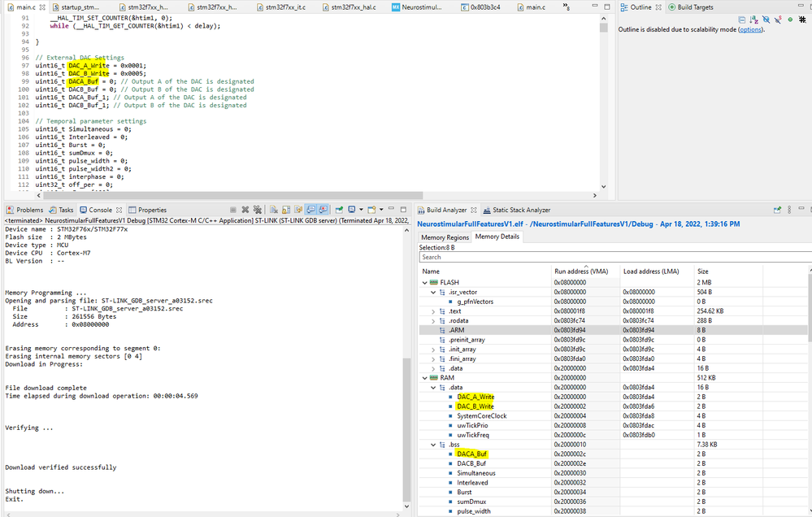Clear Console document icon
812x517 pixels.
[274, 210]
